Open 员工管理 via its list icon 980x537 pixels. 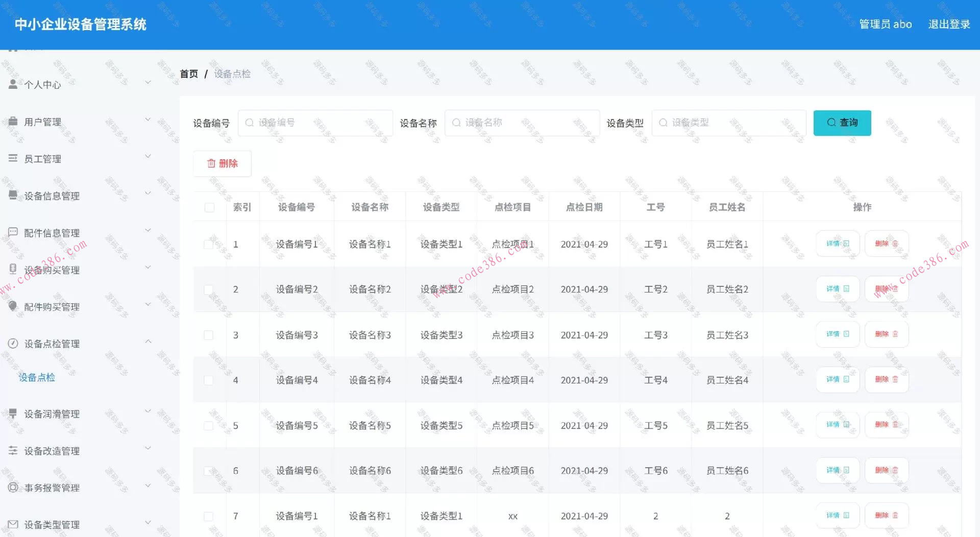point(13,158)
